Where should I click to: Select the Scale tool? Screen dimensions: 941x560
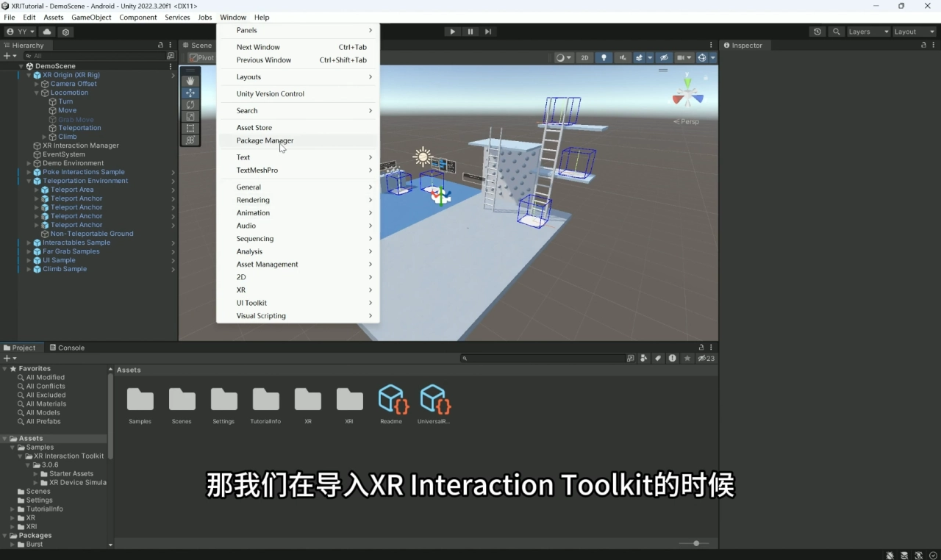[190, 116]
